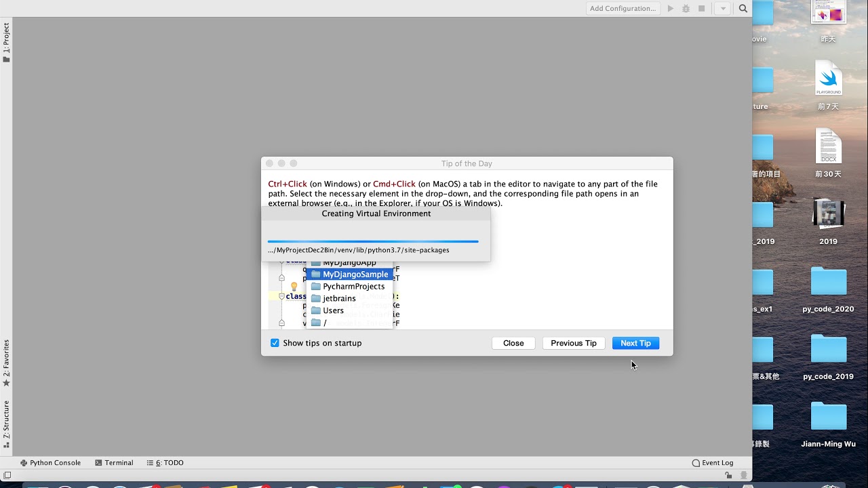Open the Z: Structure side tab
The image size is (868, 488).
[x=6, y=424]
